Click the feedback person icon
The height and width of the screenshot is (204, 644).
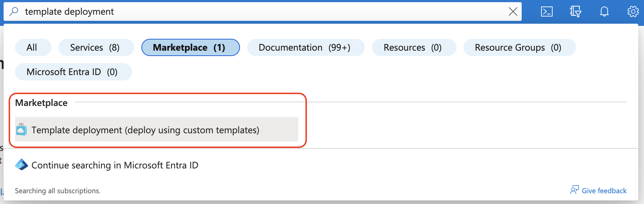coord(574,190)
